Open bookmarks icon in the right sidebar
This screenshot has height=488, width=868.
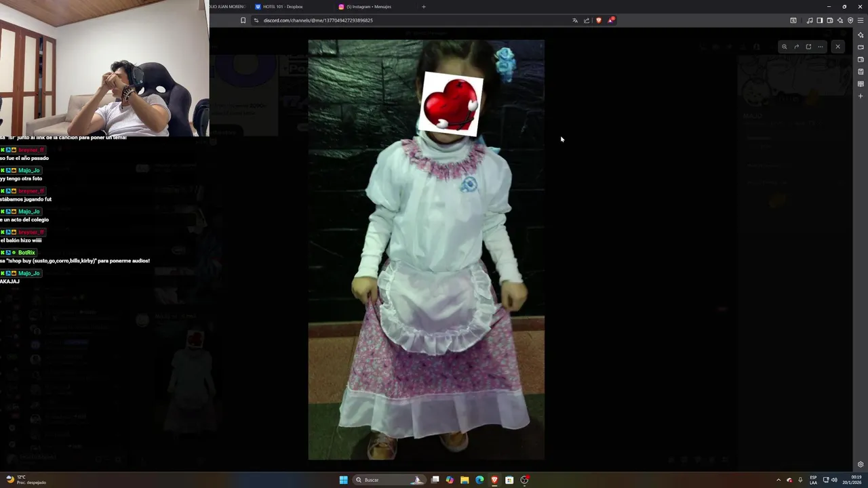coord(861,72)
